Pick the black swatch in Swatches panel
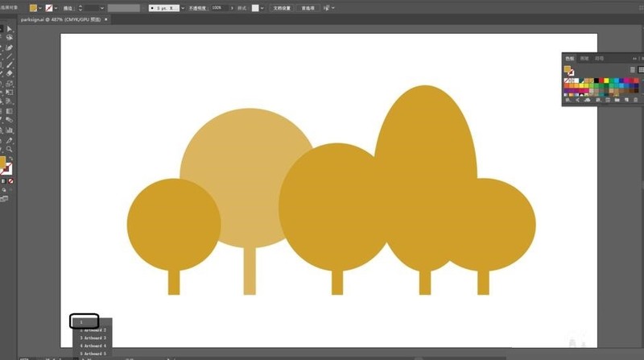The width and height of the screenshot is (644, 360). [597, 81]
